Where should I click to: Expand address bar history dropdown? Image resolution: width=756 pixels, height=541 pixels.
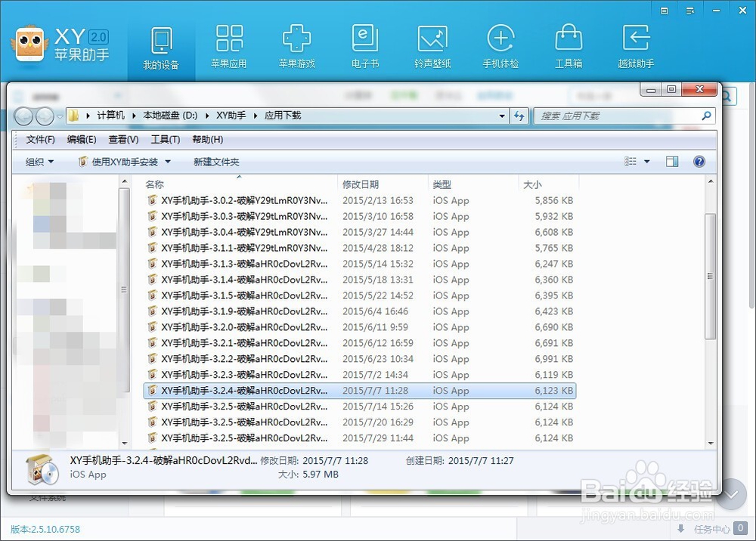point(502,116)
